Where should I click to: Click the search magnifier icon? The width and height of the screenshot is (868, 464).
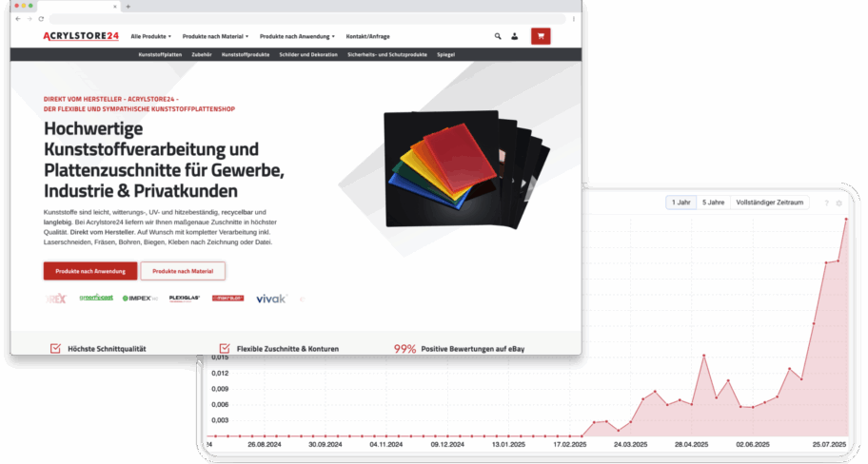(x=498, y=37)
